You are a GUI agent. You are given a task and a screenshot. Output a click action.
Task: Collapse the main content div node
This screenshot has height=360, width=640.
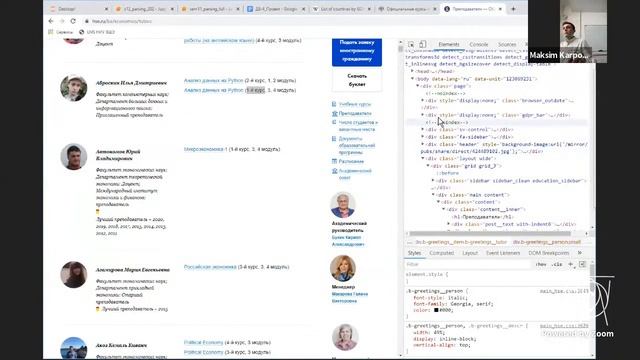433,195
